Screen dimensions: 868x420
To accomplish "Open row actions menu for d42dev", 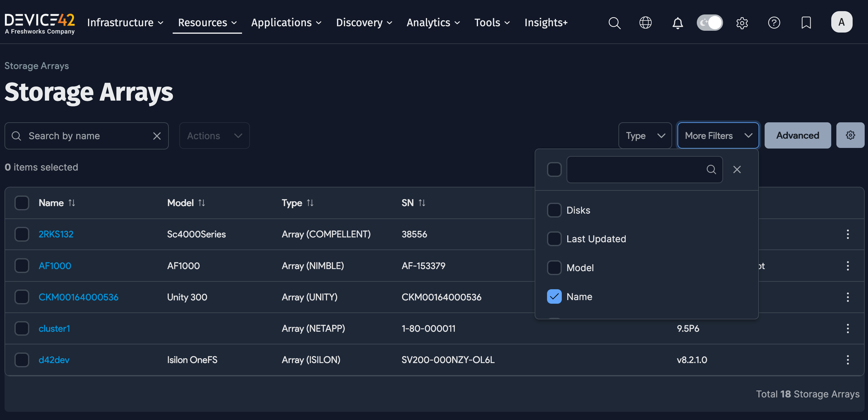I will pyautogui.click(x=848, y=360).
